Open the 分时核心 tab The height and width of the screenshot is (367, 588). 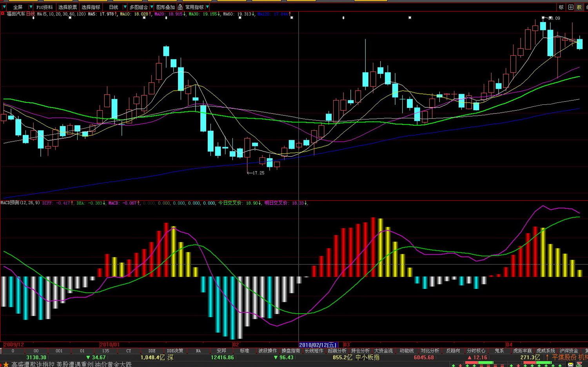[476, 351]
